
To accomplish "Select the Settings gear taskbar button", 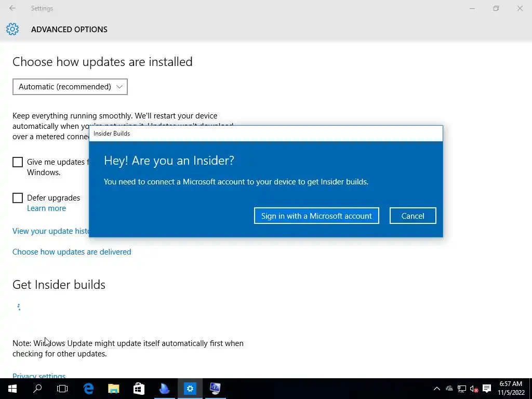I will (190, 389).
